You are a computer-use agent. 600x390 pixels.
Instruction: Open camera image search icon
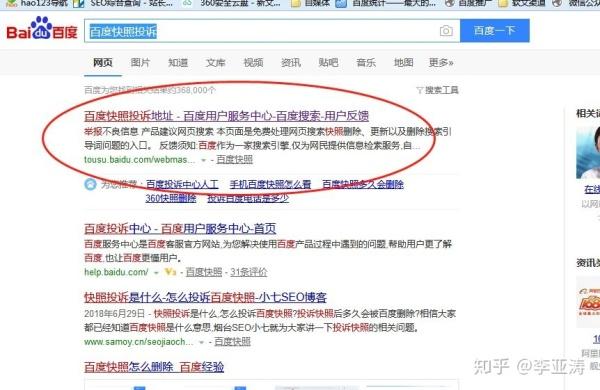pyautogui.click(x=446, y=31)
